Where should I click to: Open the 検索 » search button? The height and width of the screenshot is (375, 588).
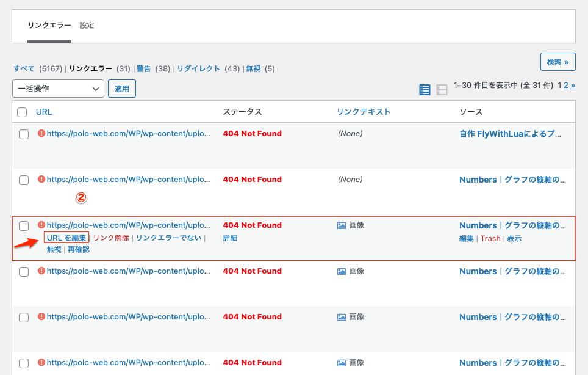[x=558, y=62]
